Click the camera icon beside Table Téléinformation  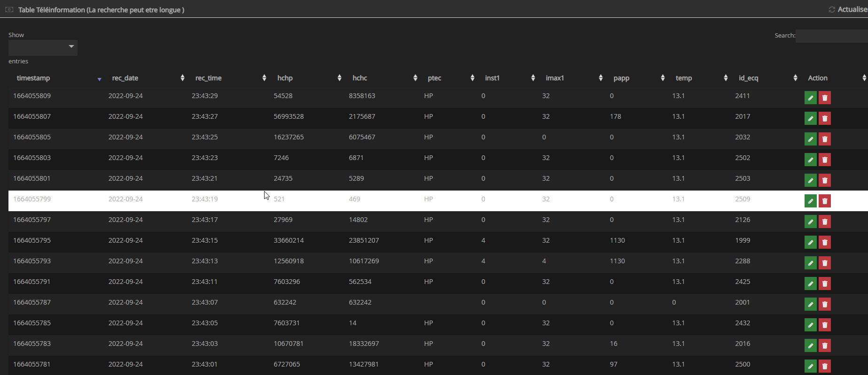pos(9,9)
